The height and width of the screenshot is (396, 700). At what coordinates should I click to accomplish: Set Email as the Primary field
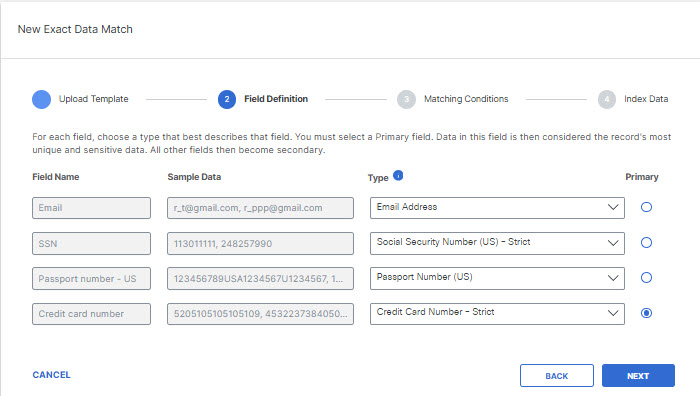(646, 207)
